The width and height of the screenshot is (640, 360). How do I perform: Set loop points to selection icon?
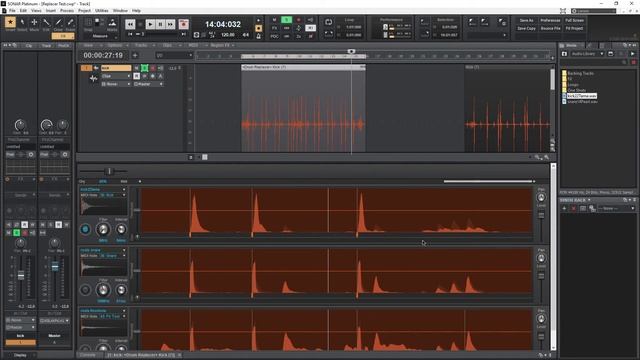click(329, 34)
